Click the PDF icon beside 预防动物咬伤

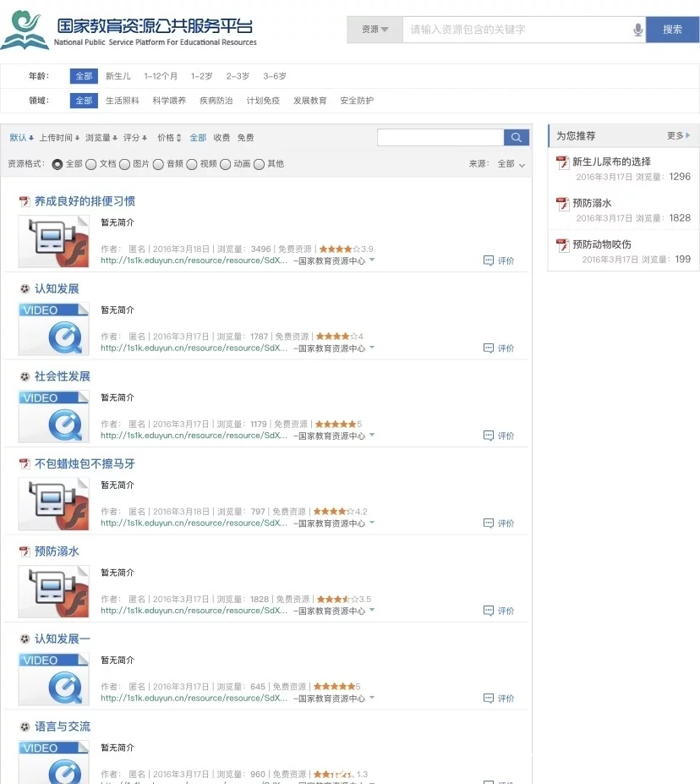coord(562,245)
